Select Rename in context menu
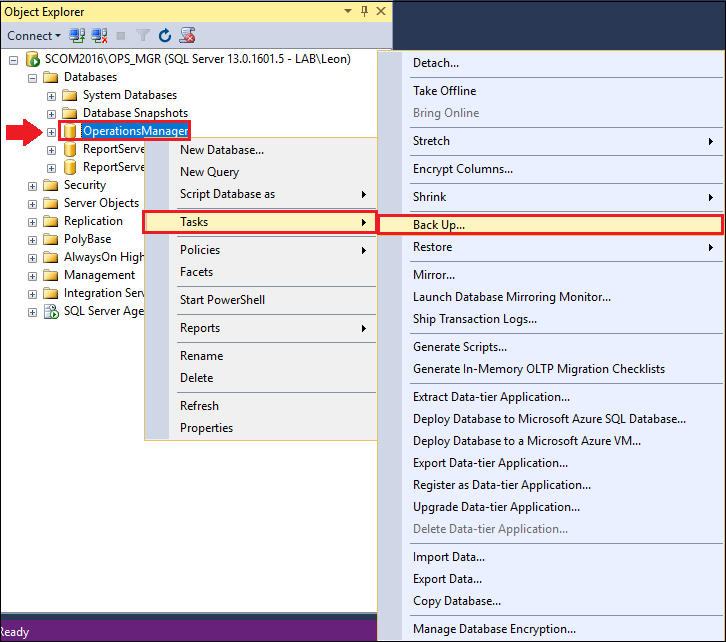726x642 pixels. [x=261, y=356]
